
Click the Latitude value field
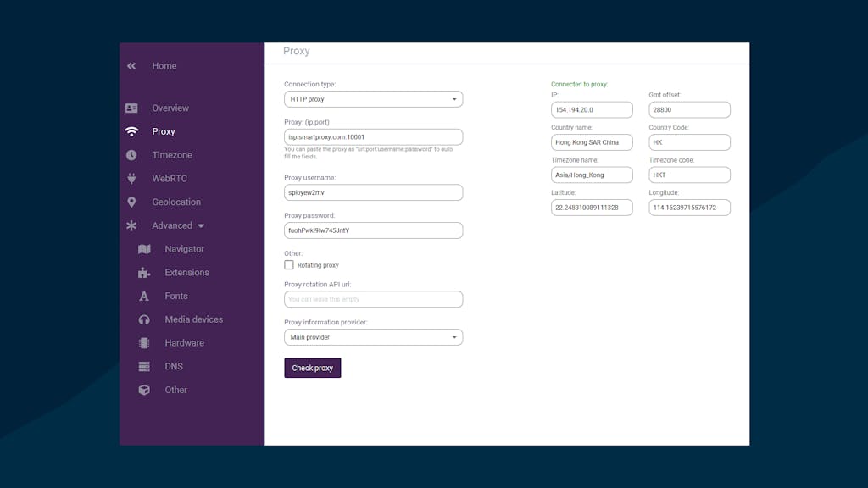pyautogui.click(x=592, y=208)
